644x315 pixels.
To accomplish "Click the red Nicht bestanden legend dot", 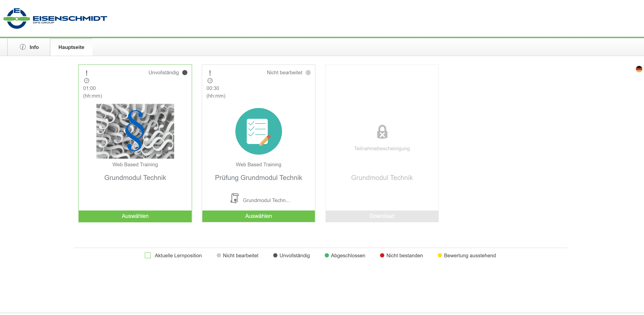I will [x=382, y=255].
